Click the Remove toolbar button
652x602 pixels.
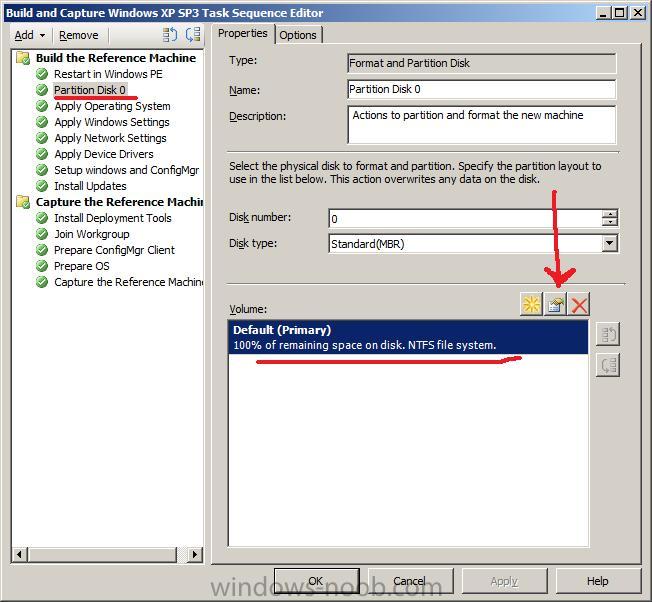click(79, 35)
